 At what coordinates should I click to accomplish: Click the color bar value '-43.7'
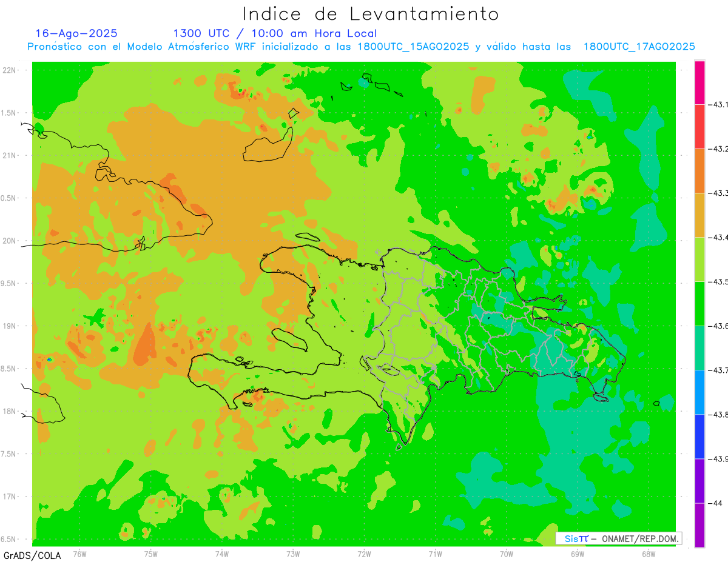pos(717,370)
